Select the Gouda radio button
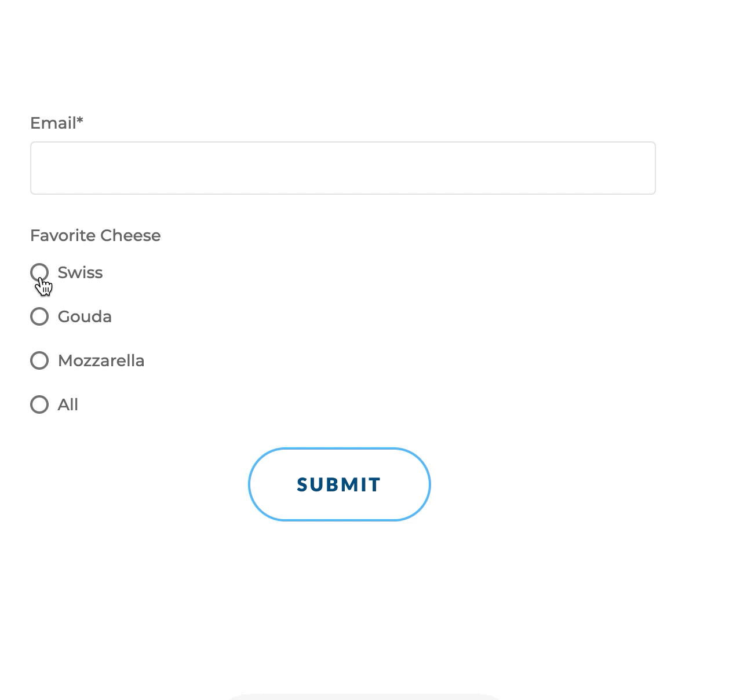Viewport: 729px width, 700px height. (39, 316)
